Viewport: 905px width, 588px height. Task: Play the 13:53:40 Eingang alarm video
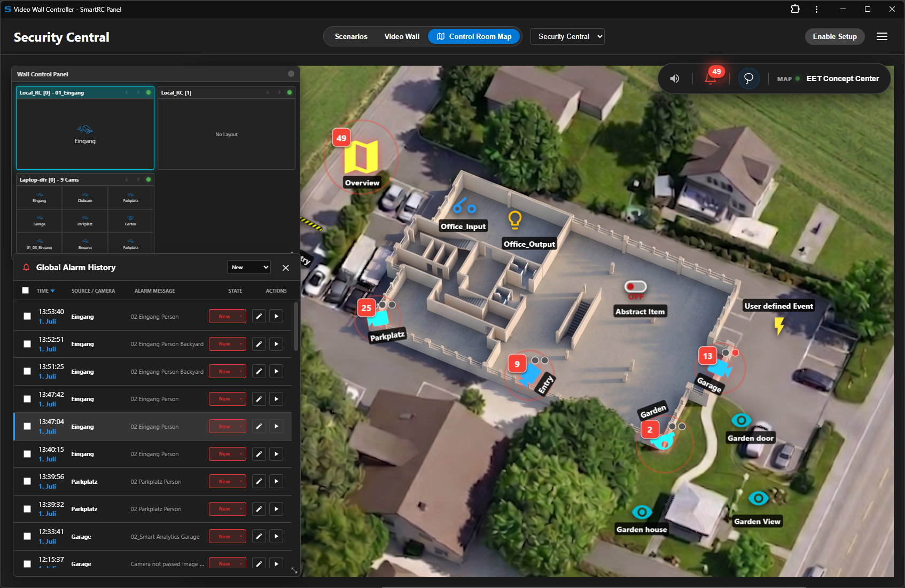point(276,316)
